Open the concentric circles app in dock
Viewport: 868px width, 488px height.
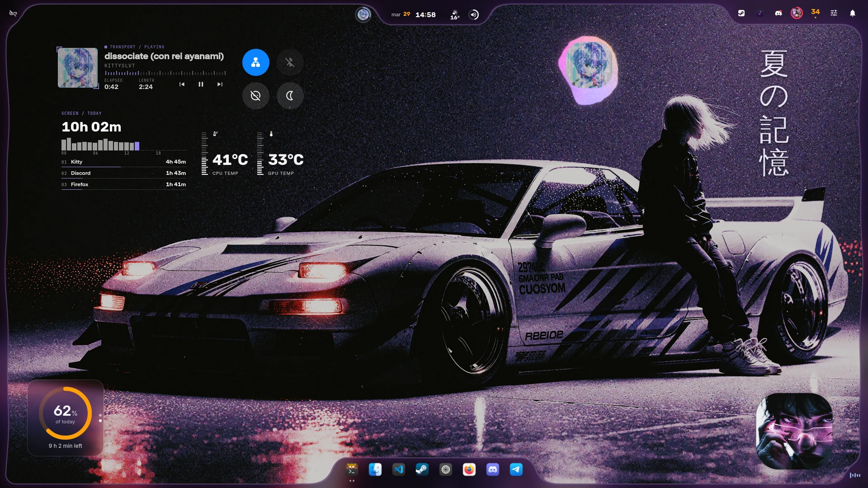pyautogui.click(x=446, y=470)
